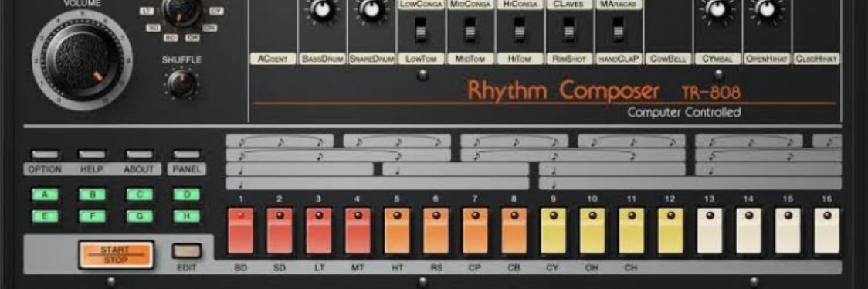The height and width of the screenshot is (289, 868).
Task: Click the OpenHihat label
Action: 767,59
